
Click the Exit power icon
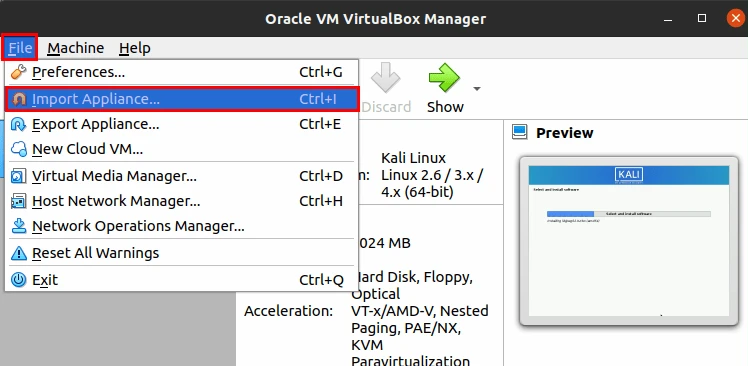click(x=19, y=280)
